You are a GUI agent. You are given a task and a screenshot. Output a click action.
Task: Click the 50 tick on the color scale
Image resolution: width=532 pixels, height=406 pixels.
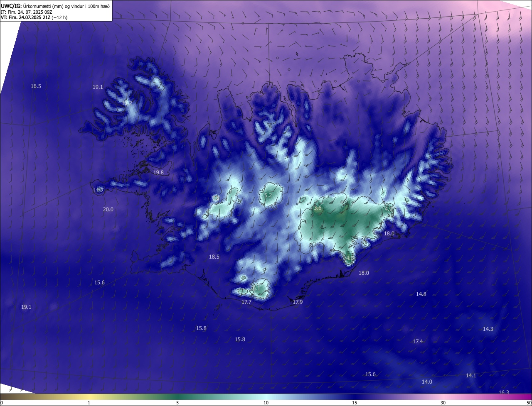click(529, 403)
